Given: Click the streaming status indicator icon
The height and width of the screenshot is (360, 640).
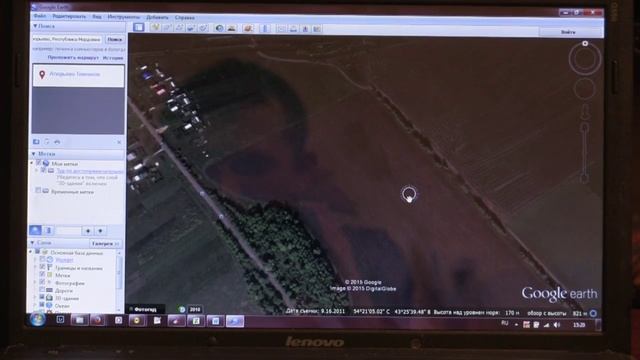Looking at the screenshot, I should click(x=593, y=313).
